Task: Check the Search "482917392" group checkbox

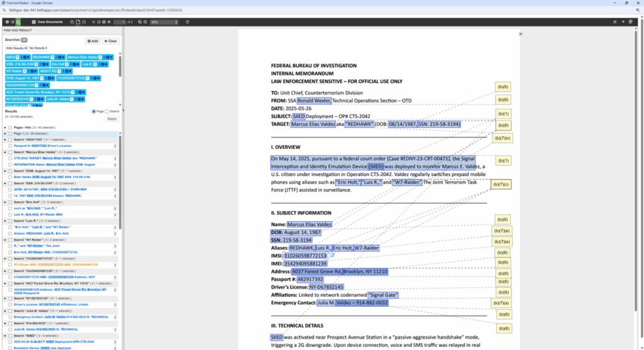Action: point(10,139)
